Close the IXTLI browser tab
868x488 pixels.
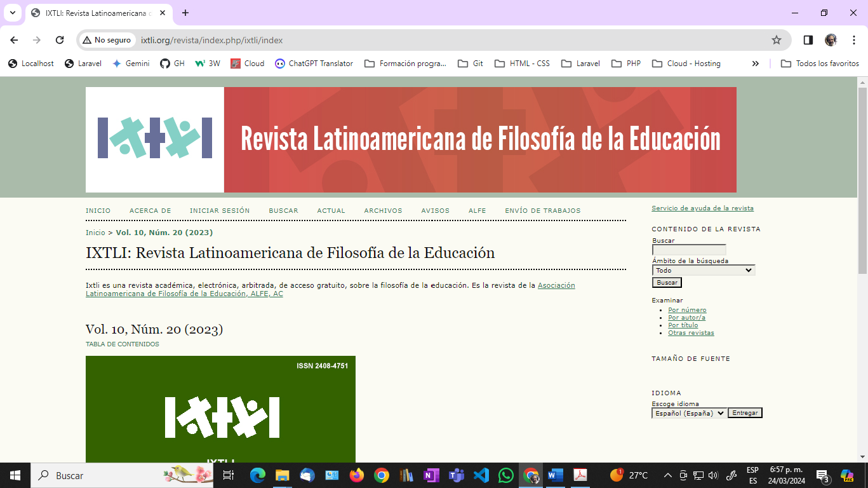(x=161, y=13)
